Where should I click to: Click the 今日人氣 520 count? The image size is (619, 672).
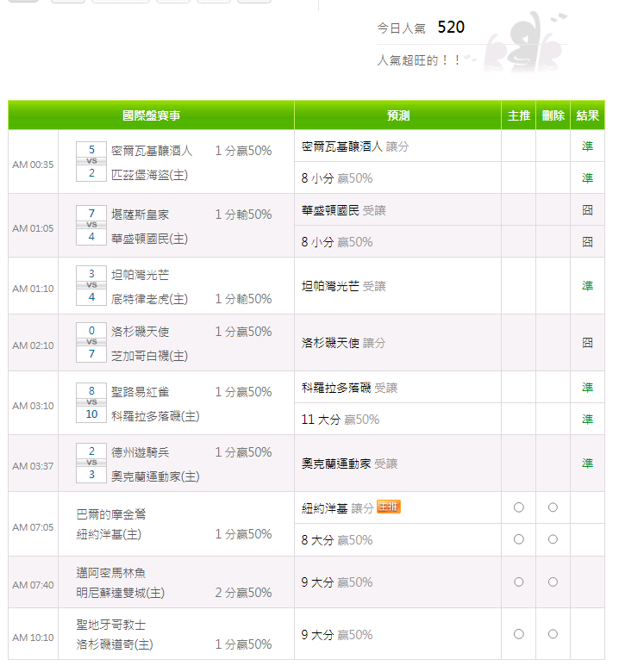450,28
